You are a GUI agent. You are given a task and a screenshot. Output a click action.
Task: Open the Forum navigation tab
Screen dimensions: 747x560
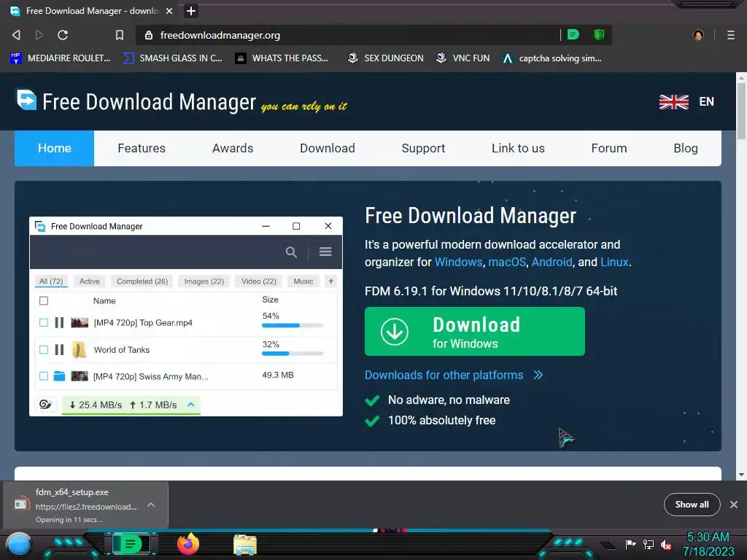tap(609, 148)
